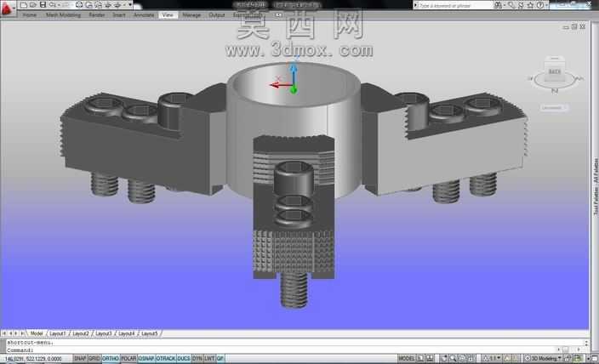
Task: Click the binoculars search icon
Action: 498,5
